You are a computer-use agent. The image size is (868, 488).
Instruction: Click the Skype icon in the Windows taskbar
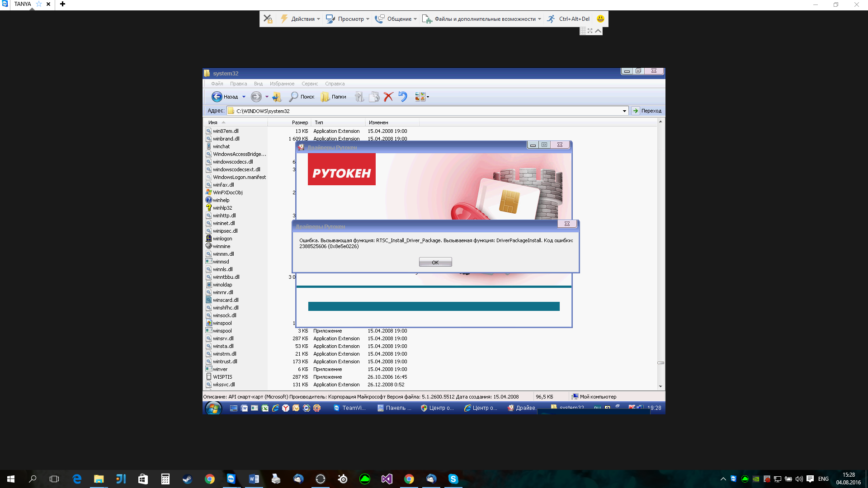coord(453,479)
